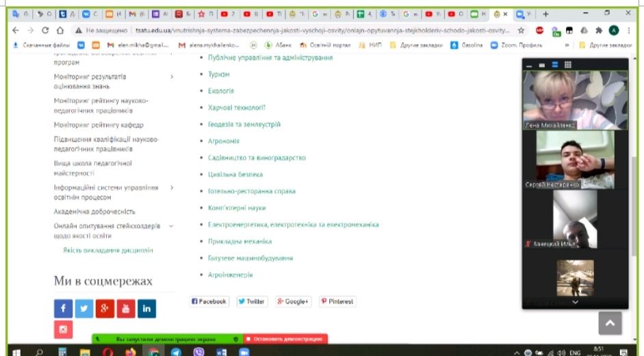Click the blue Twitter social icon
The width and height of the screenshot is (644, 356).
pos(83,308)
